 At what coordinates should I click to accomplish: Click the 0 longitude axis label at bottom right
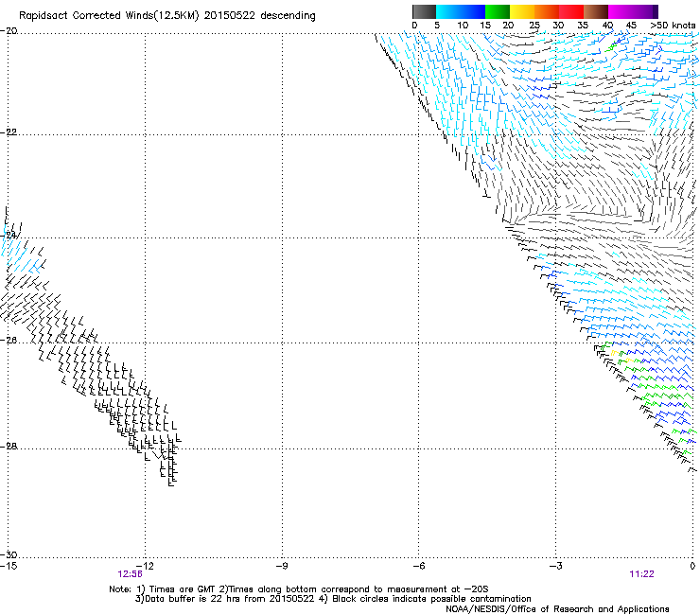tap(692, 566)
